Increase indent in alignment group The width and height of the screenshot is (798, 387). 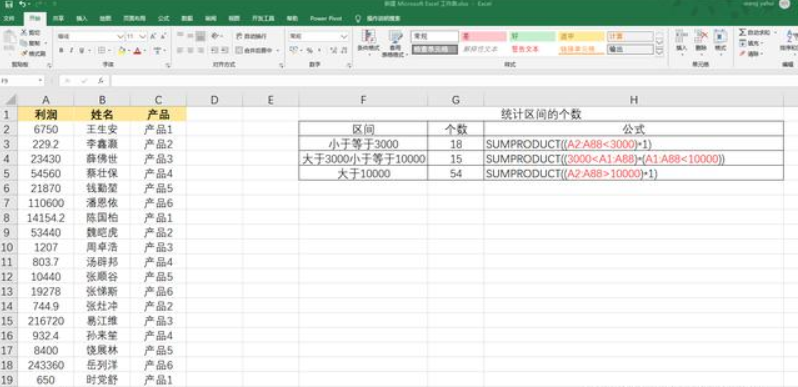(x=224, y=50)
